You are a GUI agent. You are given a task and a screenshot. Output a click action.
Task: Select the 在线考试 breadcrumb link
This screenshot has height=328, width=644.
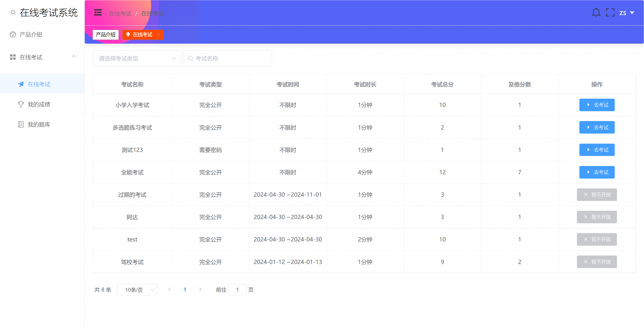[x=120, y=13]
